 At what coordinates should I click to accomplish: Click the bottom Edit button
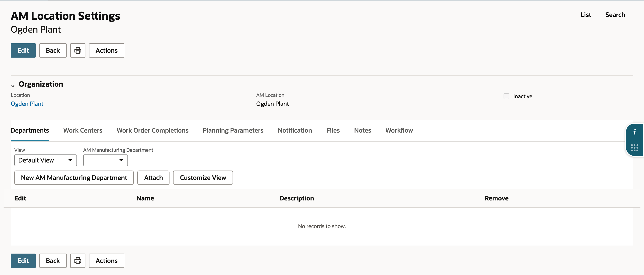point(23,260)
